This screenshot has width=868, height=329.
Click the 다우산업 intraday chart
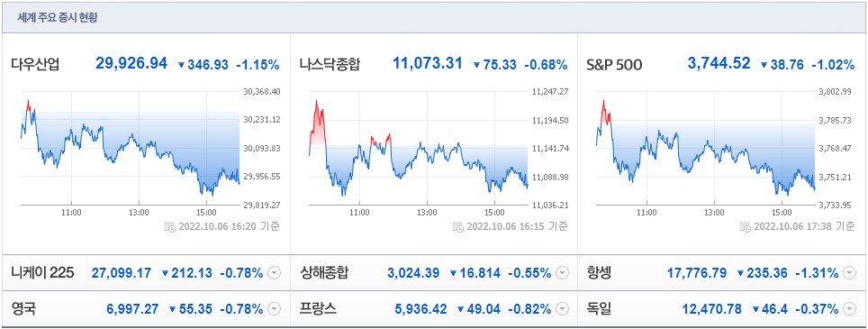(130, 149)
